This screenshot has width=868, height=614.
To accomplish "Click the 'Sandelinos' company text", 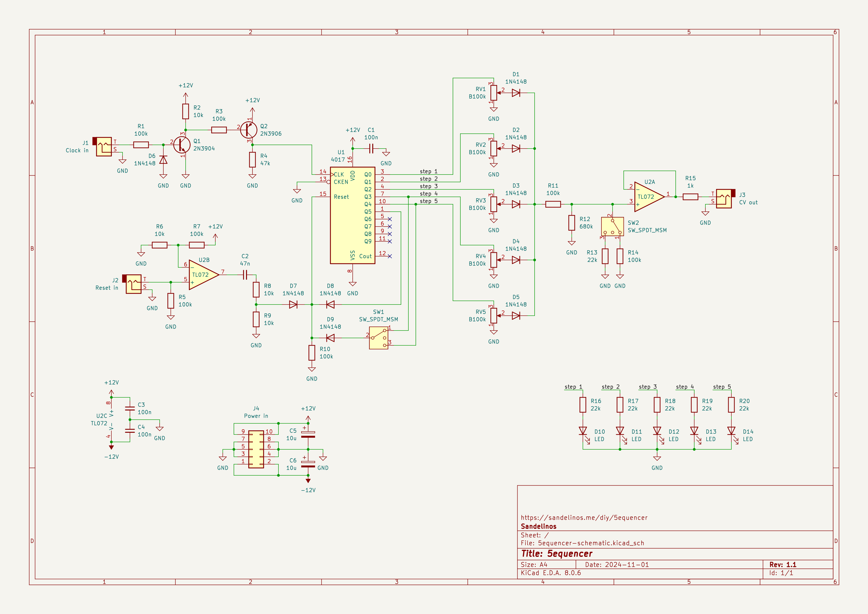I will click(x=538, y=526).
